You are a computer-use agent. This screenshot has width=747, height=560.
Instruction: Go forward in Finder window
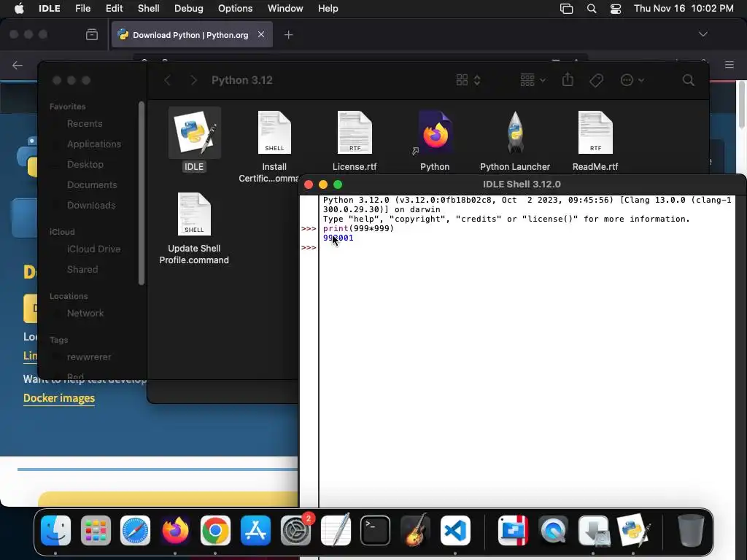pyautogui.click(x=193, y=80)
